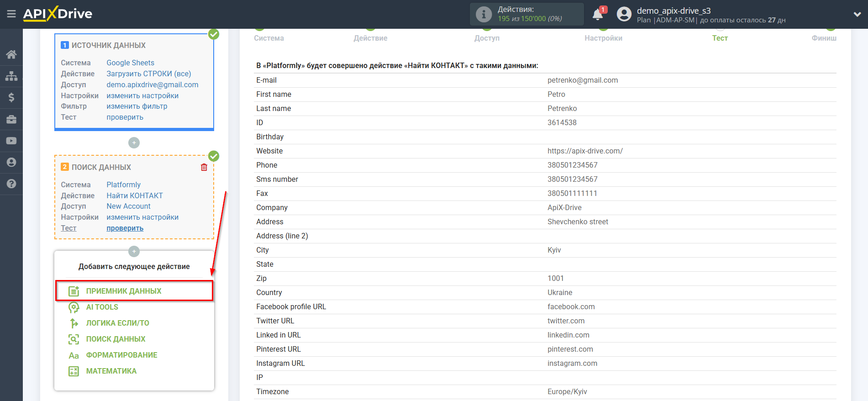This screenshot has height=401, width=868.
Task: Click the Fax value 380501111111
Action: coord(572,193)
